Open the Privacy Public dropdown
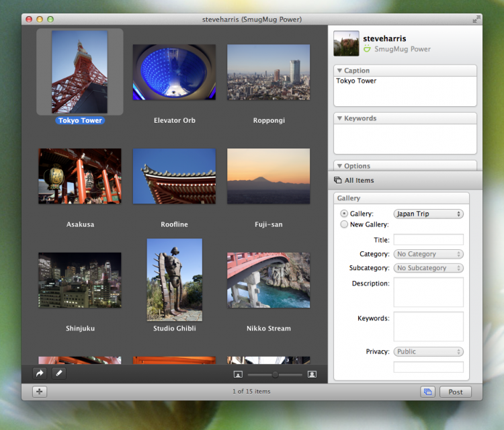Viewport: 504px width, 430px height. 429,351
